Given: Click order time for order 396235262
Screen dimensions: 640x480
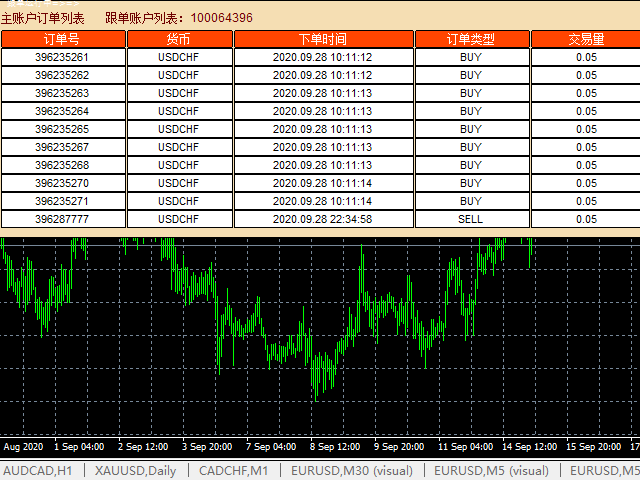Looking at the screenshot, I should (x=323, y=75).
